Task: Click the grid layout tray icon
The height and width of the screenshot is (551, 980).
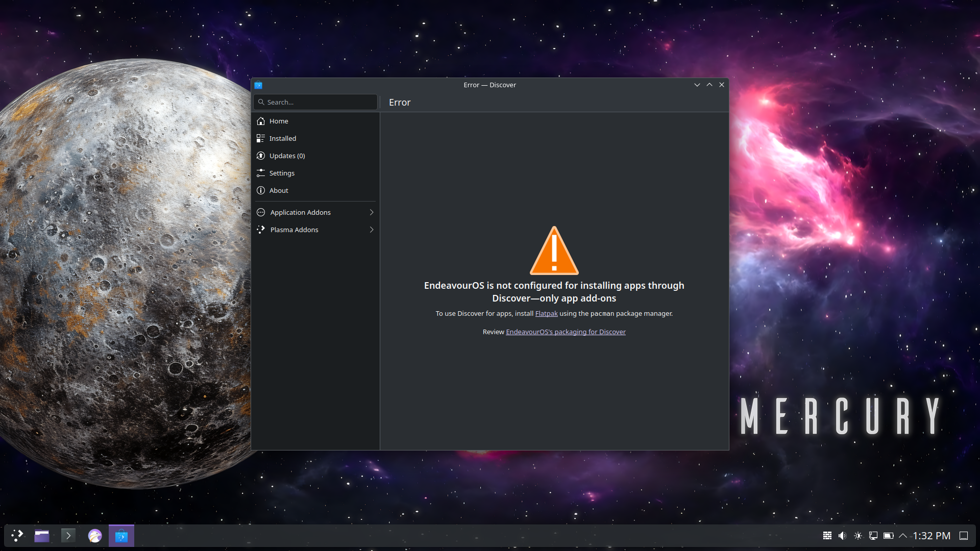Action: (827, 536)
